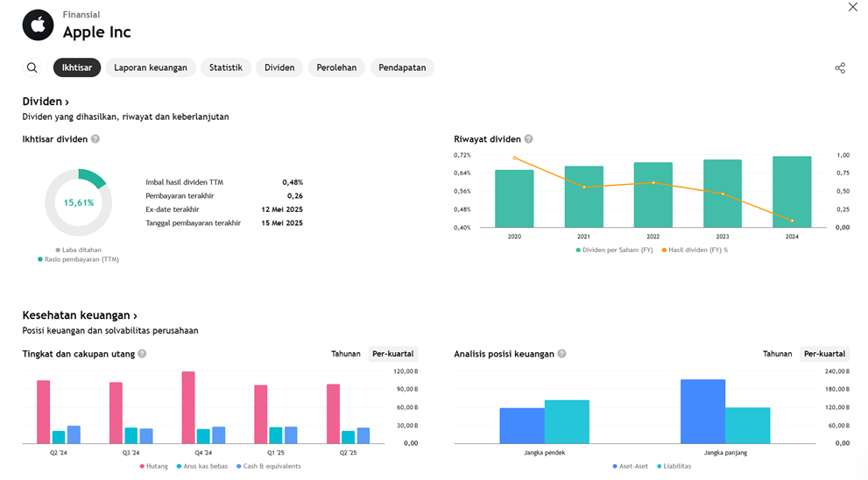
Task: Click Jangka panjang blue assets bar
Action: pyautogui.click(x=703, y=412)
